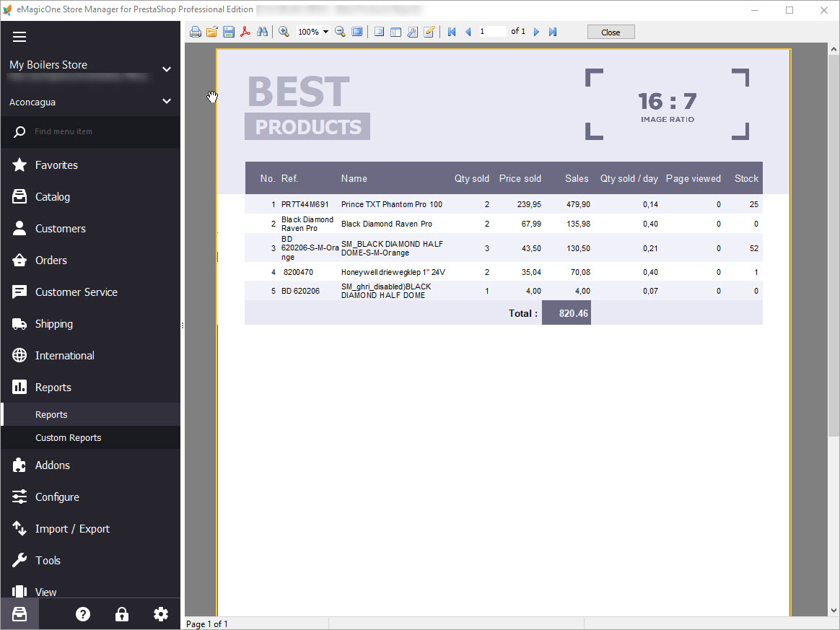
Task: Click the Black Diamond Raven Pro name cell
Action: (x=386, y=224)
